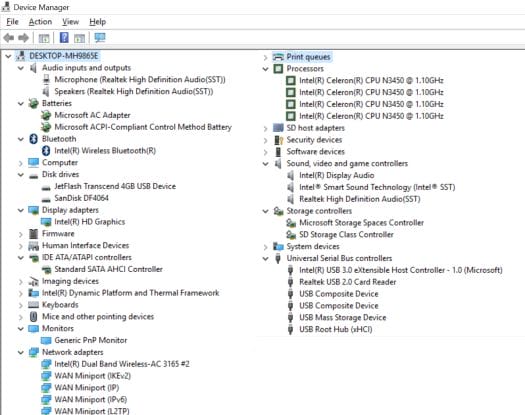Click the Batteries category icon

pyautogui.click(x=33, y=103)
